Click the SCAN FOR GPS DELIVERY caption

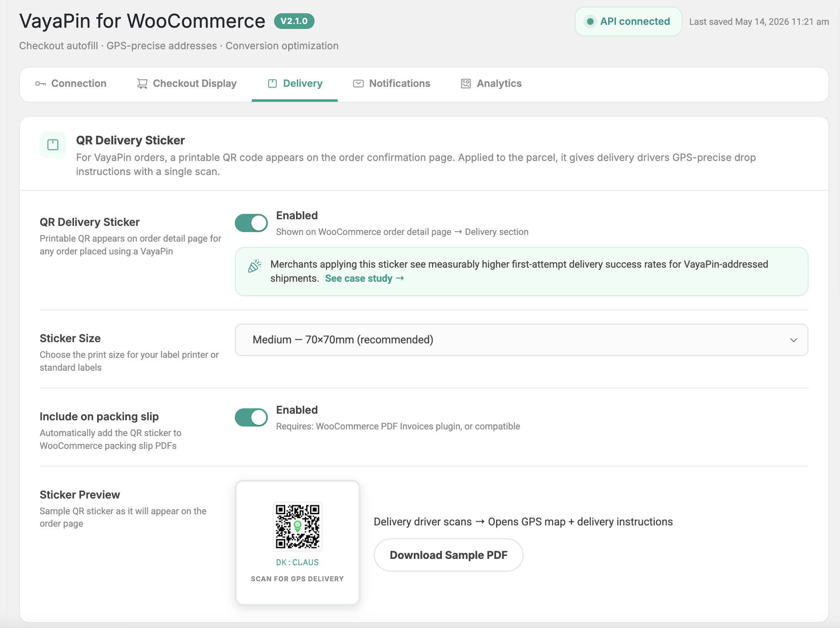(297, 579)
